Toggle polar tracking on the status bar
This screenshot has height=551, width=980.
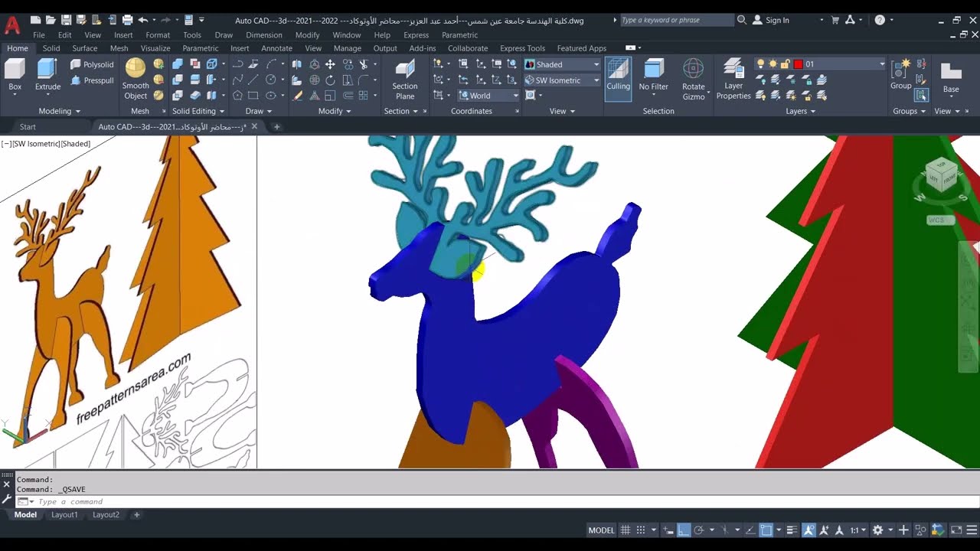pos(698,530)
